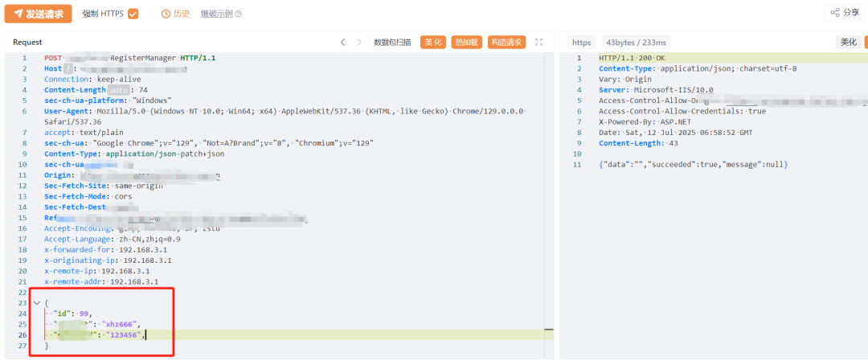
Task: Click the Date response header line
Action: (x=676, y=133)
